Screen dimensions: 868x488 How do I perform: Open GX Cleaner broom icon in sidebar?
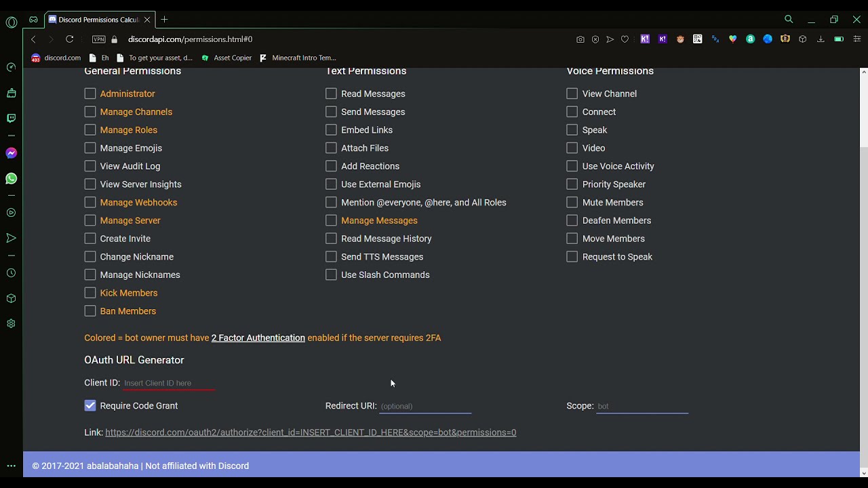[x=11, y=93]
